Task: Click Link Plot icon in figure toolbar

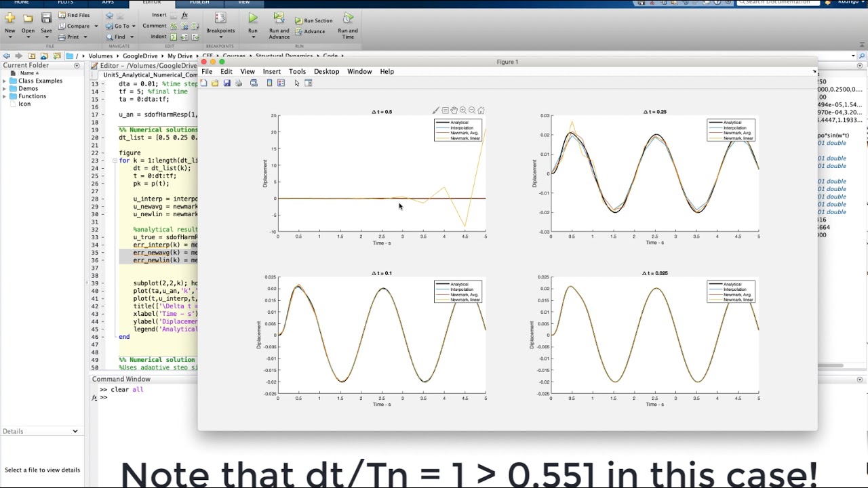Action: pos(254,83)
